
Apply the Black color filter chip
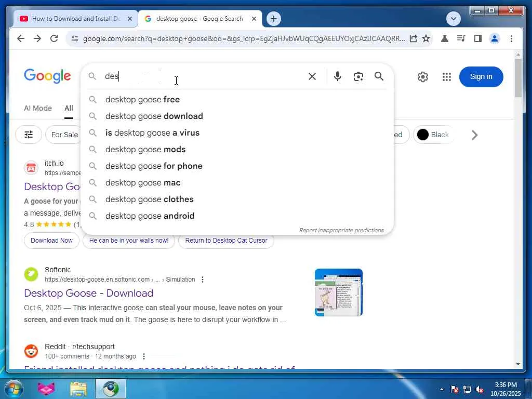click(434, 135)
